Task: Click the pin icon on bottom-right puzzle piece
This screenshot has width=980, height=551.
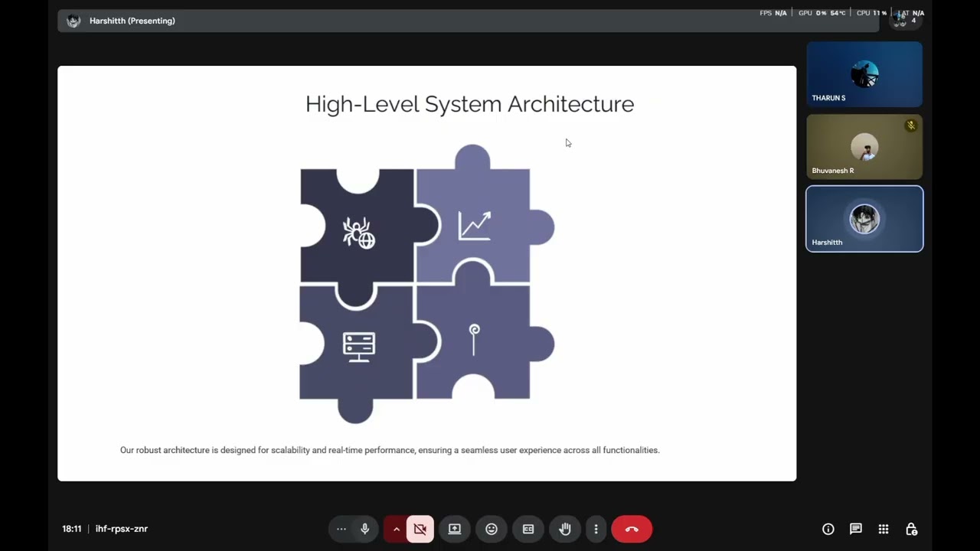Action: click(474, 340)
